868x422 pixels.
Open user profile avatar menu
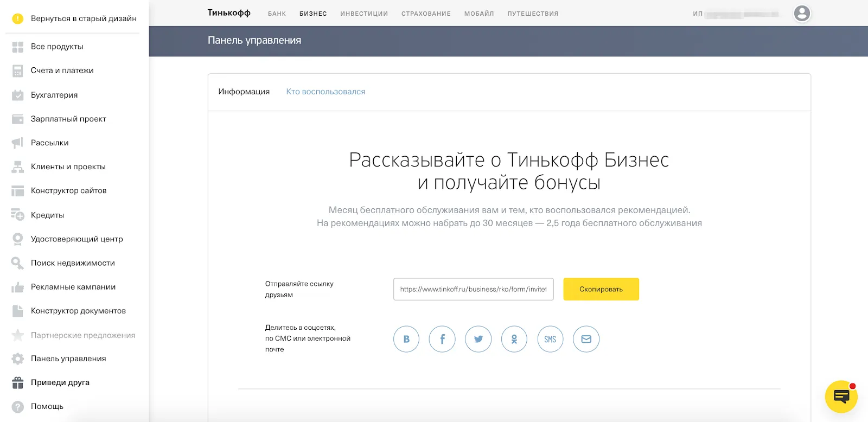pyautogui.click(x=802, y=14)
